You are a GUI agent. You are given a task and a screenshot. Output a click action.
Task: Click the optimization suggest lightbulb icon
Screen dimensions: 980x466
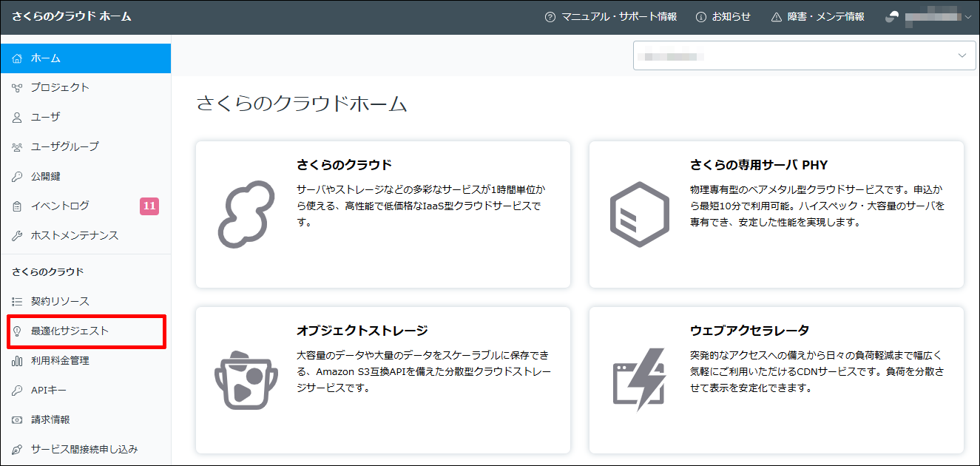point(18,331)
